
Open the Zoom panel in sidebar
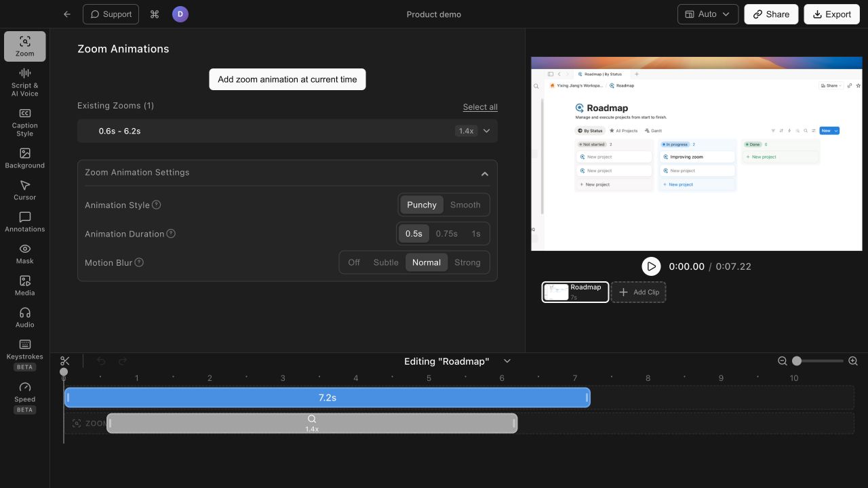point(24,46)
